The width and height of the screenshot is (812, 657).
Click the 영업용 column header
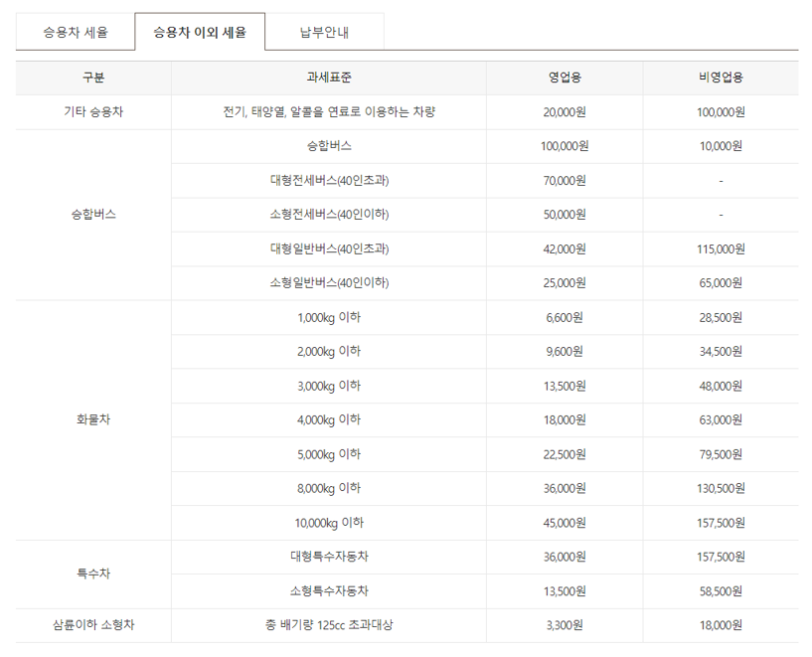tap(565, 77)
